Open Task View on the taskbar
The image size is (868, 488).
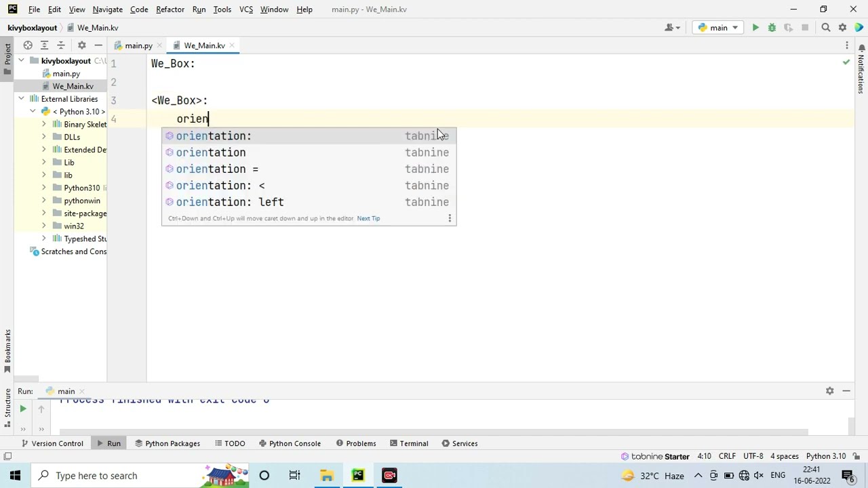click(x=295, y=475)
